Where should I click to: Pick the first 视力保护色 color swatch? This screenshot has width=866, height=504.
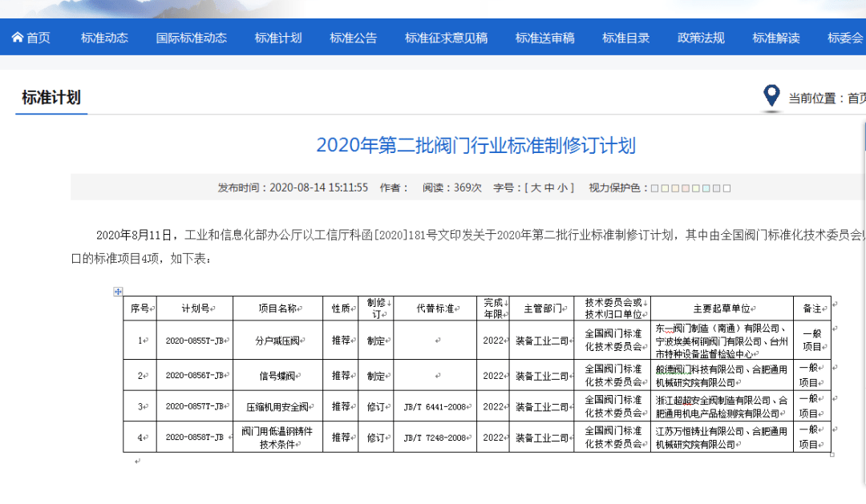click(x=655, y=188)
